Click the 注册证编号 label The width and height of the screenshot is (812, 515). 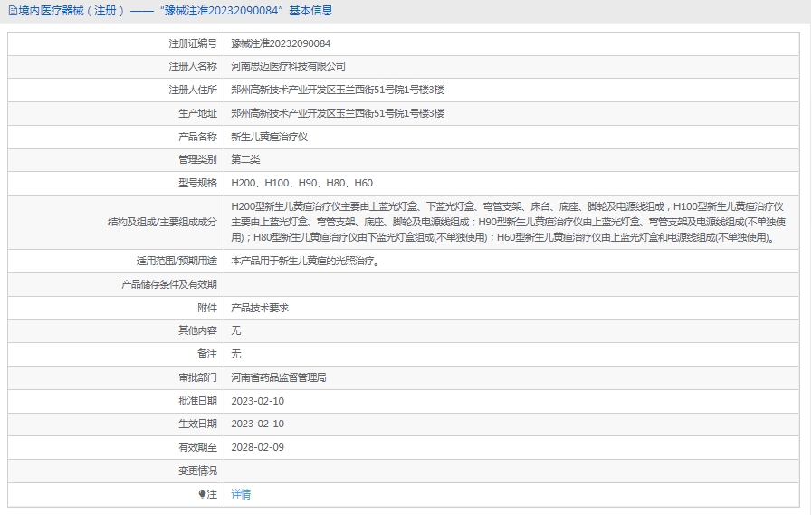193,43
